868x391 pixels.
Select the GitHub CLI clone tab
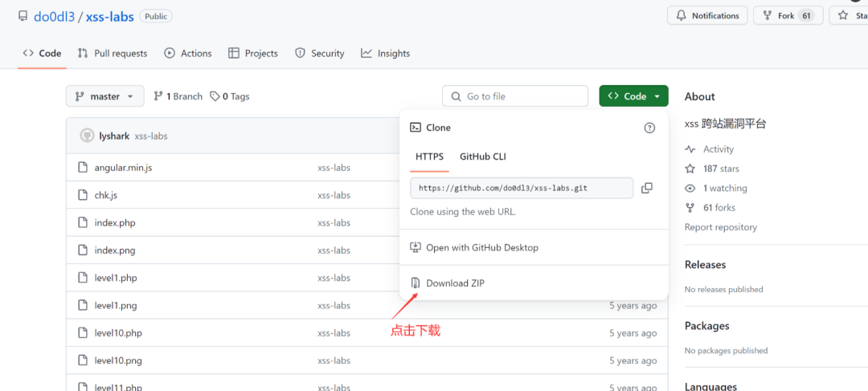click(483, 157)
